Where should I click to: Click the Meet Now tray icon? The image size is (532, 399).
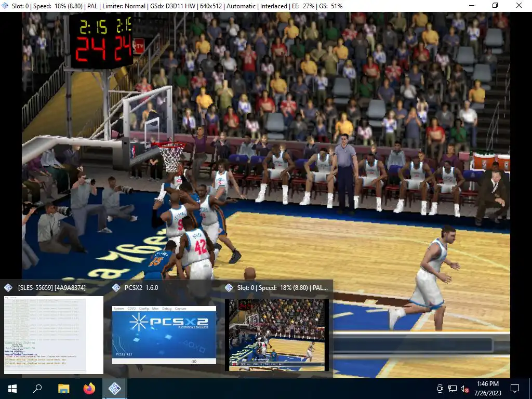[x=440, y=389]
